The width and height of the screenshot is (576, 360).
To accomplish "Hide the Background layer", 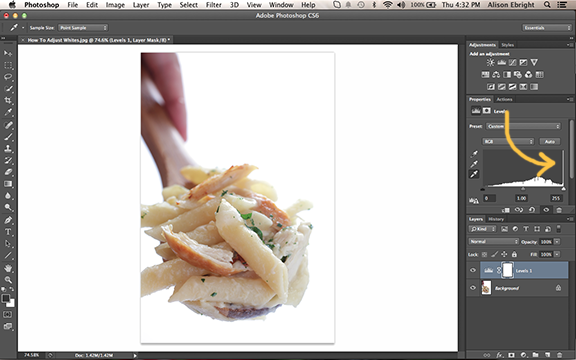I will click(473, 288).
